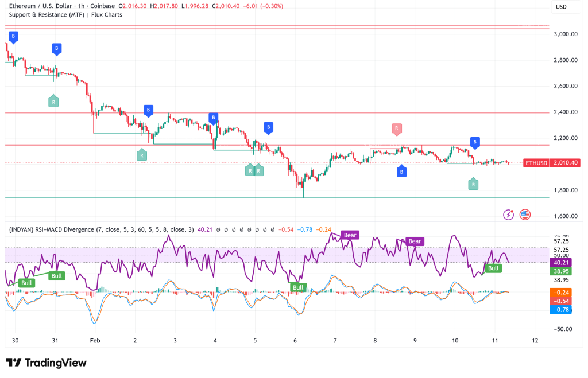Screen dimensions: 588x378
Task: Click the Flux Charts lightning icon
Action: point(508,214)
